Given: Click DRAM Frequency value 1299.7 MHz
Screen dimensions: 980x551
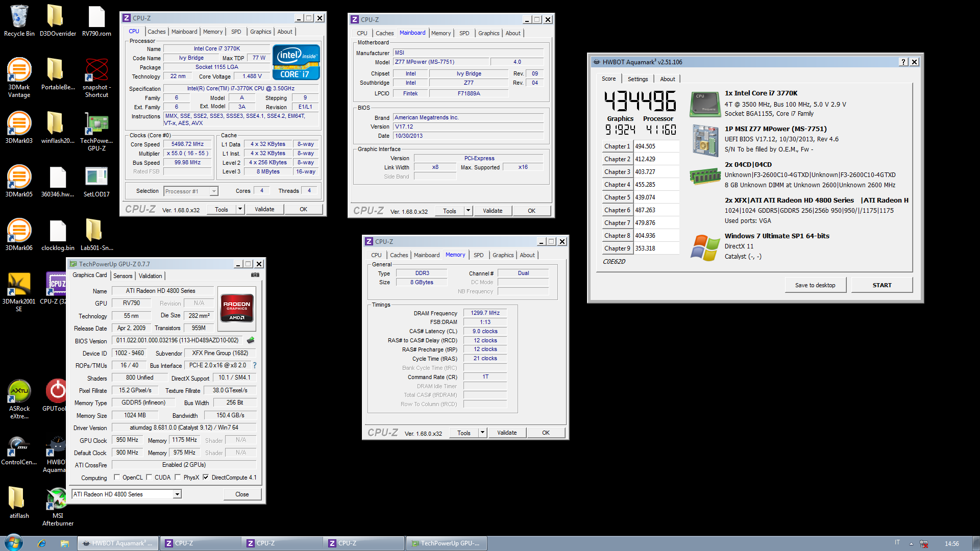Looking at the screenshot, I should 485,313.
